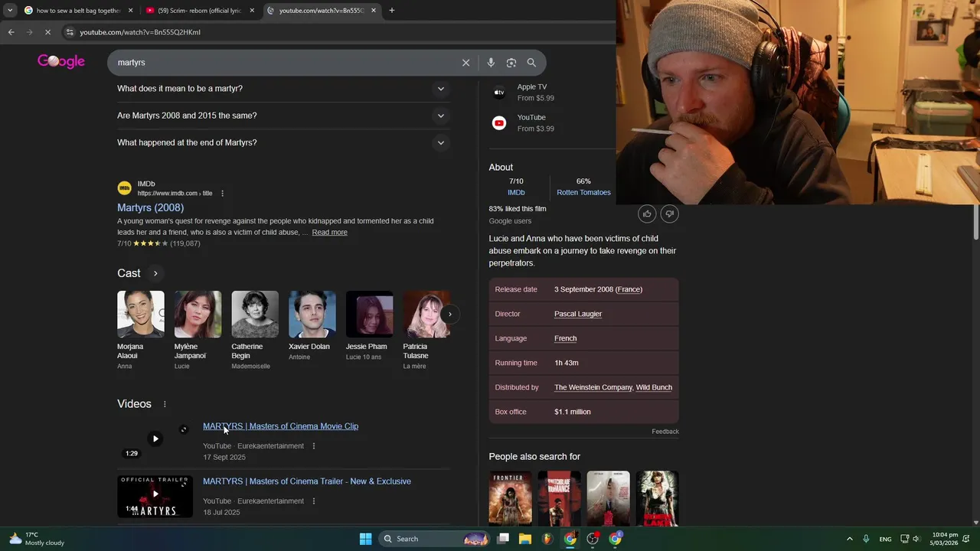The width and height of the screenshot is (980, 551).
Task: Close the Scrim- reborn tab
Action: click(252, 11)
